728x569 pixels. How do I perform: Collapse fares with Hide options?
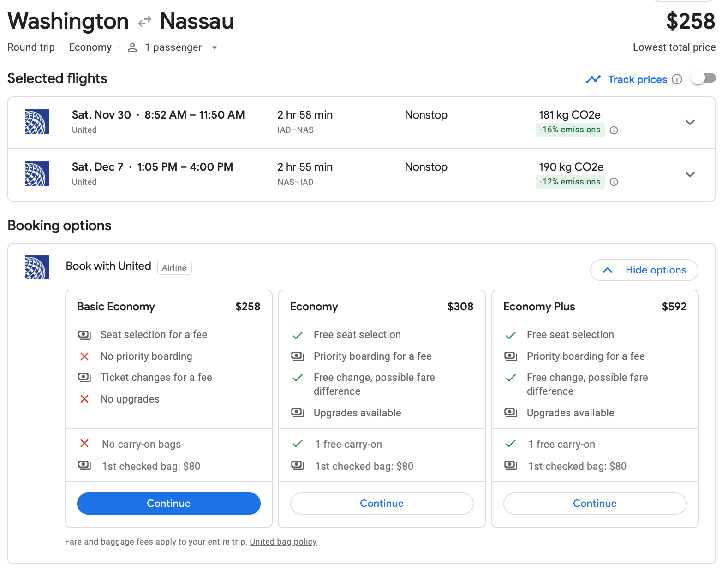point(644,270)
